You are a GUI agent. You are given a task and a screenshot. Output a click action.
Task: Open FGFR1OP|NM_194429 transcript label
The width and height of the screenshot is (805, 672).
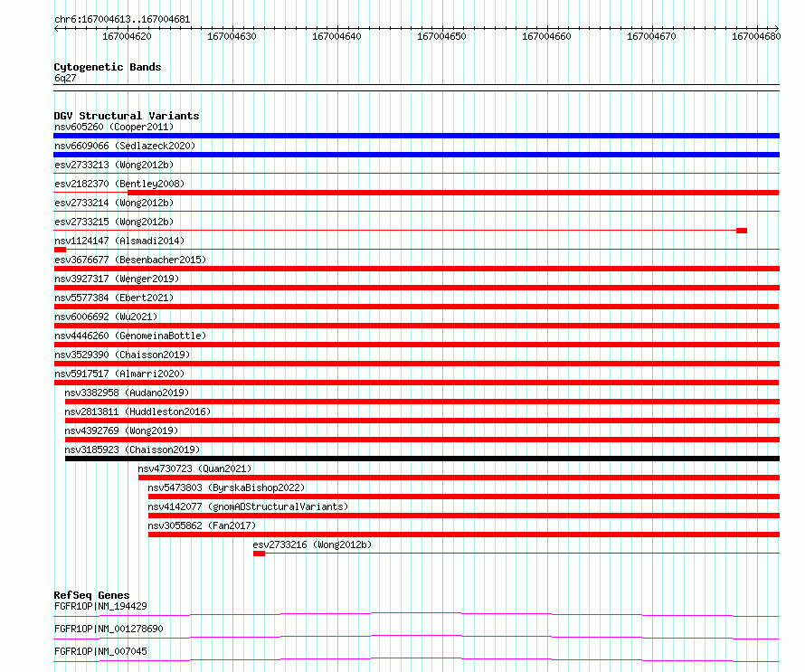tap(100, 606)
